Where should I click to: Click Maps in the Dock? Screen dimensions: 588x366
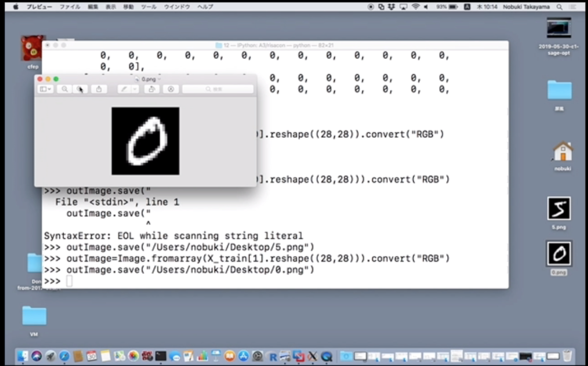[x=119, y=356]
